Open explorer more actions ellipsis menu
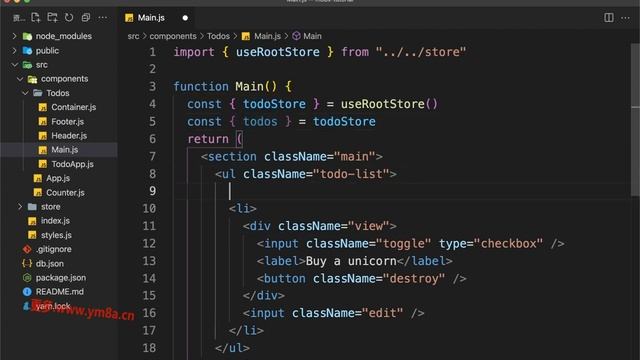Screen dimensions: 640x360 [x=103, y=18]
